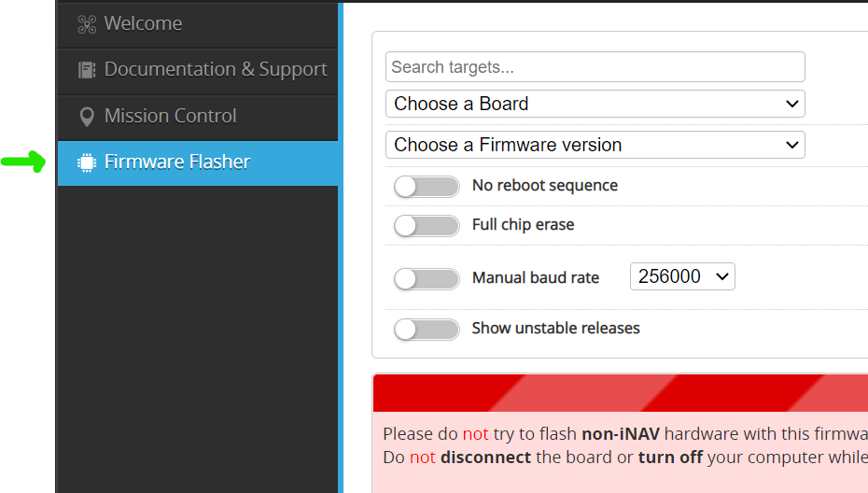Switch to Documentation & Support tab
Image resolution: width=868 pixels, height=493 pixels.
[198, 71]
